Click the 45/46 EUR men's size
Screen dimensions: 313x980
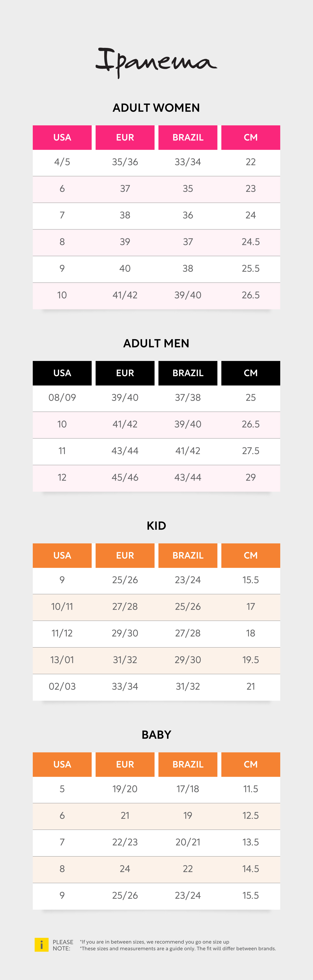(125, 477)
